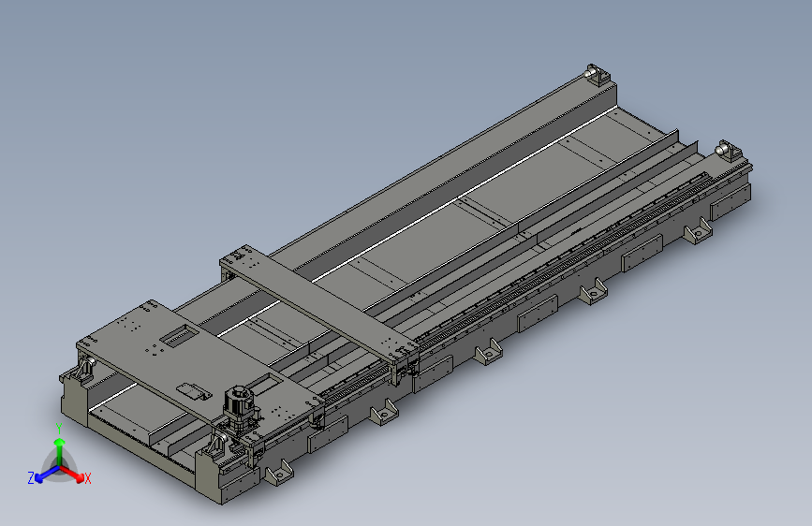Select the small bracket mounted on carriage plate
This screenshot has width=812, height=526.
[194, 391]
